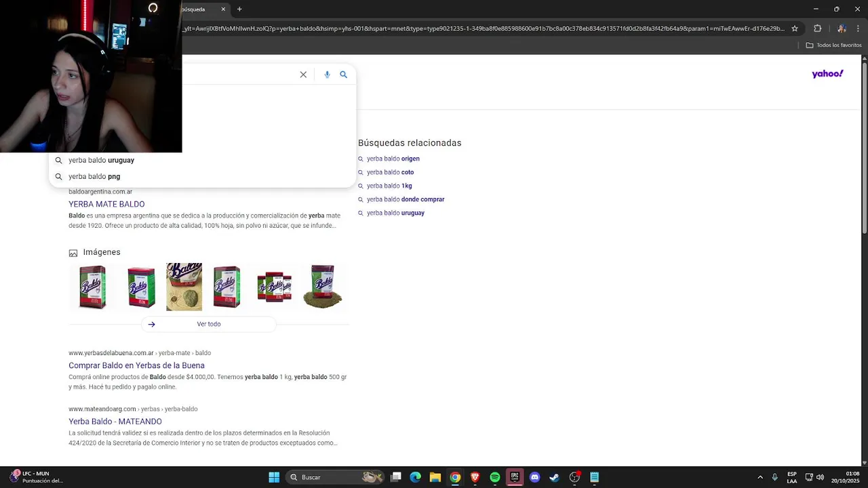Clear the Yahoo search box with X

pyautogui.click(x=303, y=75)
